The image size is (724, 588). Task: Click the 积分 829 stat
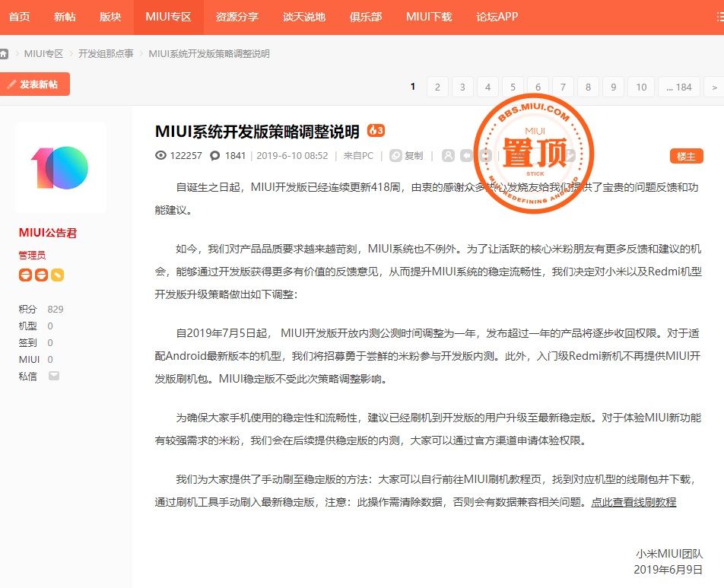coord(41,309)
